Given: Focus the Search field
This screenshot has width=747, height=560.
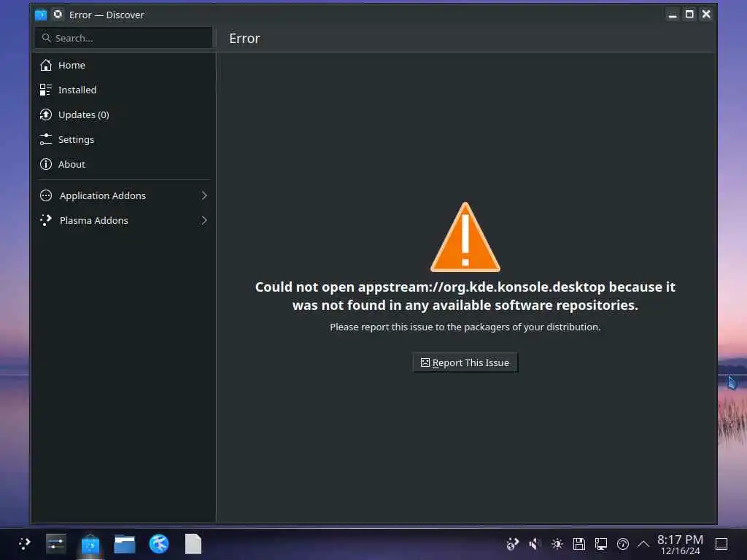Looking at the screenshot, I should 123,38.
